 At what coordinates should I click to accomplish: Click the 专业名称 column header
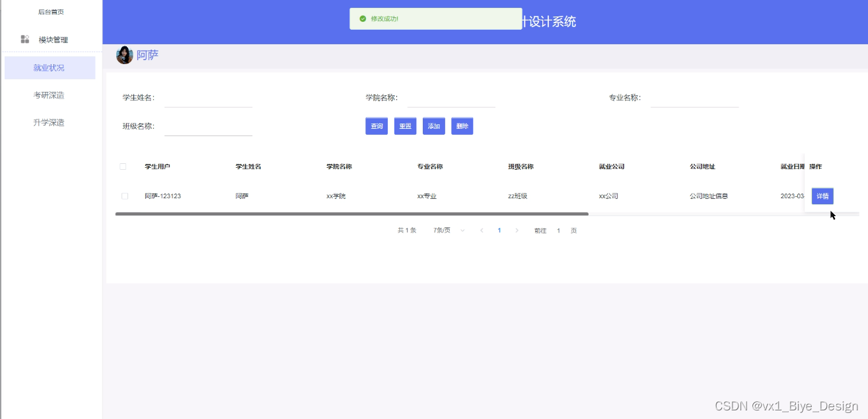(430, 167)
